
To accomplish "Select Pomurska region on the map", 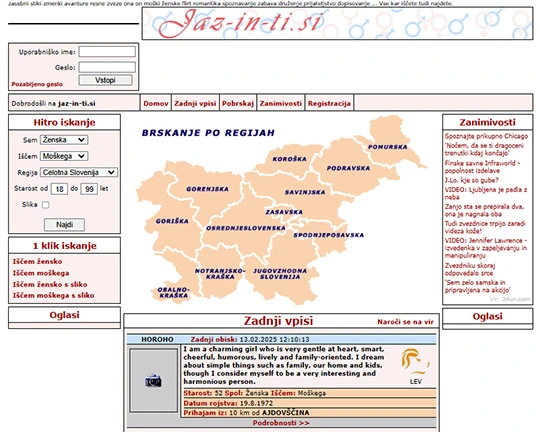I will coord(387,147).
